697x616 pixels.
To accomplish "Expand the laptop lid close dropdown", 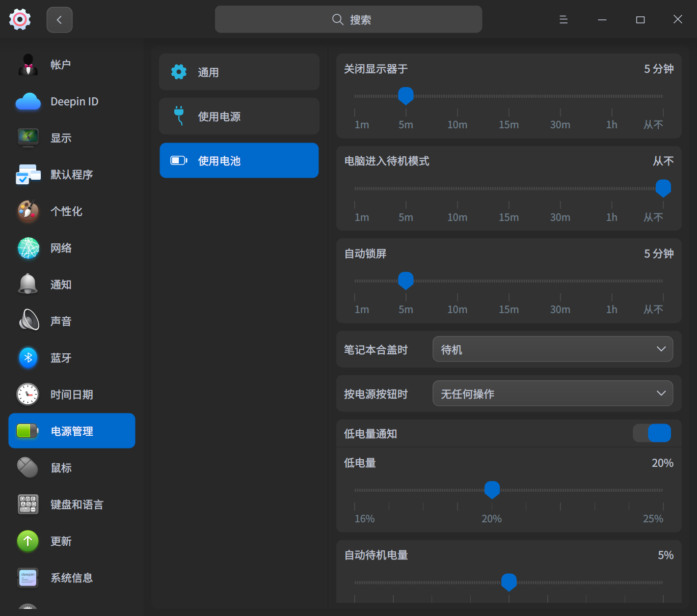I will click(x=552, y=349).
